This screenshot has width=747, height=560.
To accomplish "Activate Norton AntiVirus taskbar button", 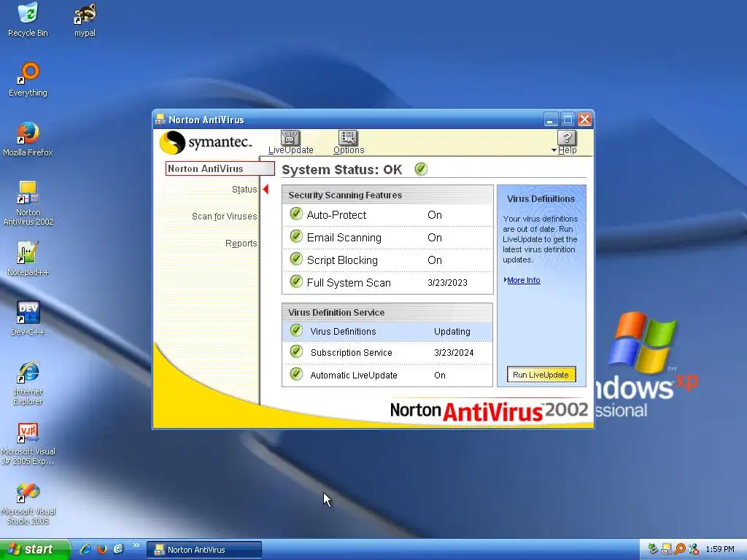I will (x=204, y=550).
